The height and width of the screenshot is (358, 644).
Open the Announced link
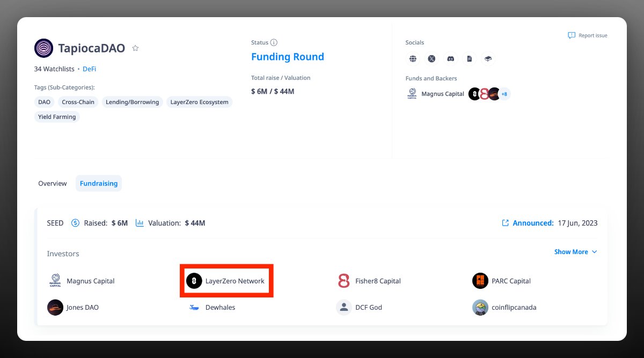[533, 223]
